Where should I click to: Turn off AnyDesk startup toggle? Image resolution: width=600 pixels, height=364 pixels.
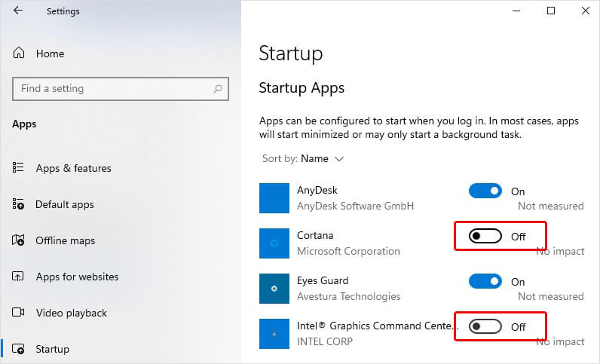tap(485, 191)
